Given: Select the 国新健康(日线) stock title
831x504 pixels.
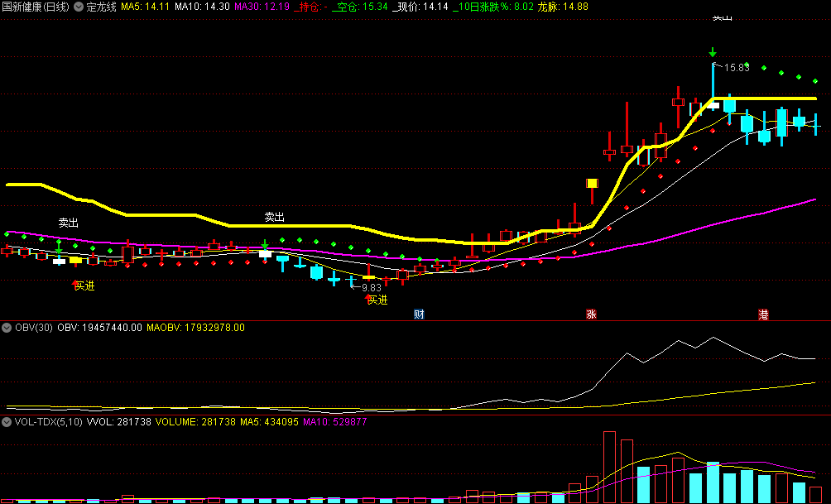Looking at the screenshot, I should [x=36, y=7].
